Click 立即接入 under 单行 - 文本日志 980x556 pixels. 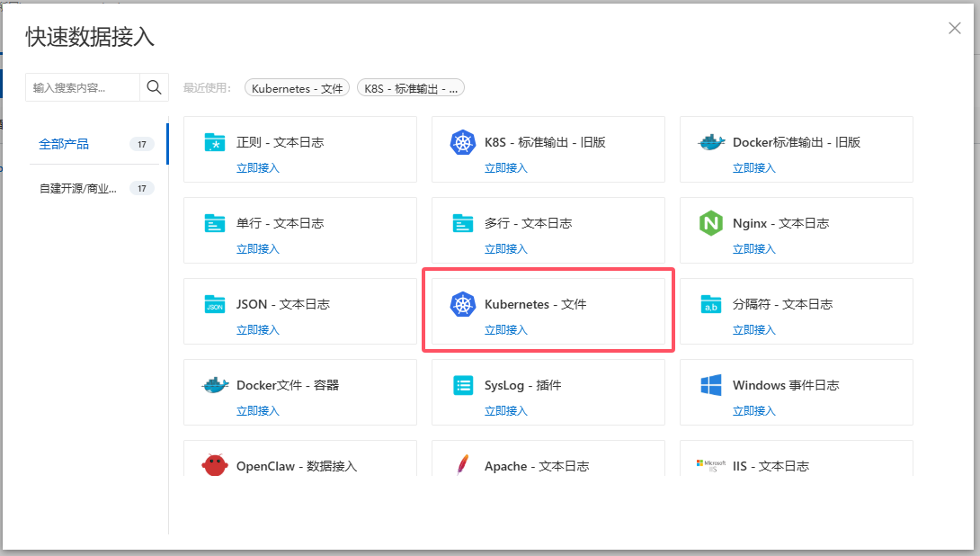[257, 249]
